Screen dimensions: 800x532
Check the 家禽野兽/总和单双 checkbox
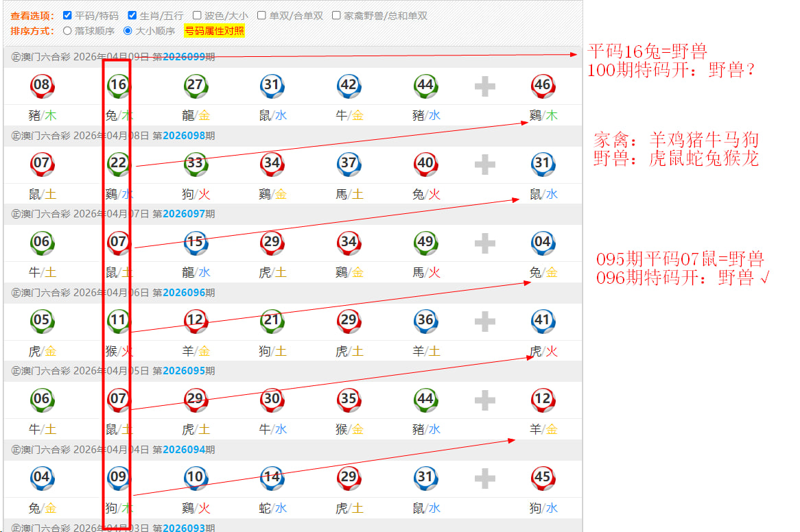click(x=336, y=15)
